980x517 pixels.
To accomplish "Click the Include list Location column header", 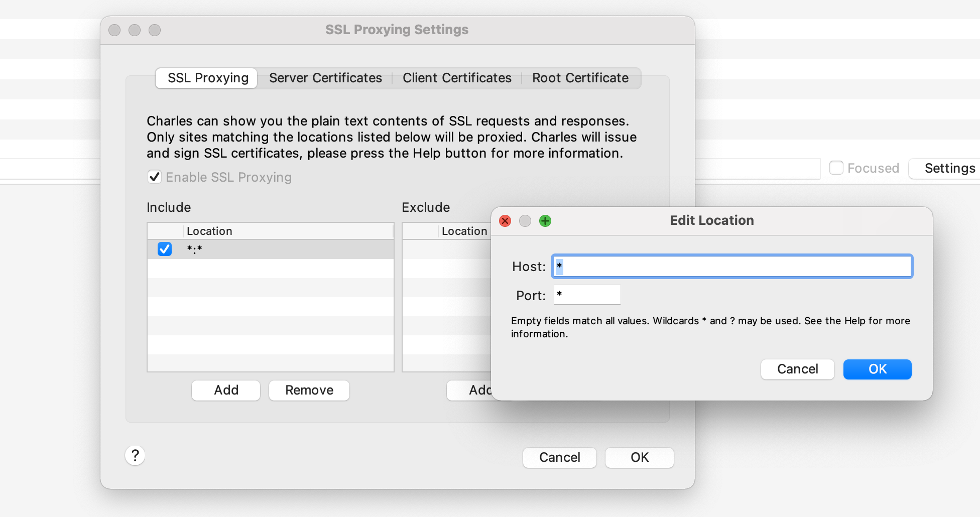I will click(288, 231).
